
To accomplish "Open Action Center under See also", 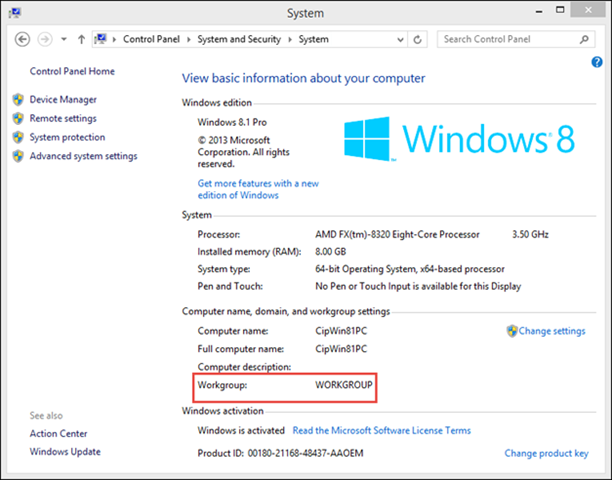I will point(59,434).
